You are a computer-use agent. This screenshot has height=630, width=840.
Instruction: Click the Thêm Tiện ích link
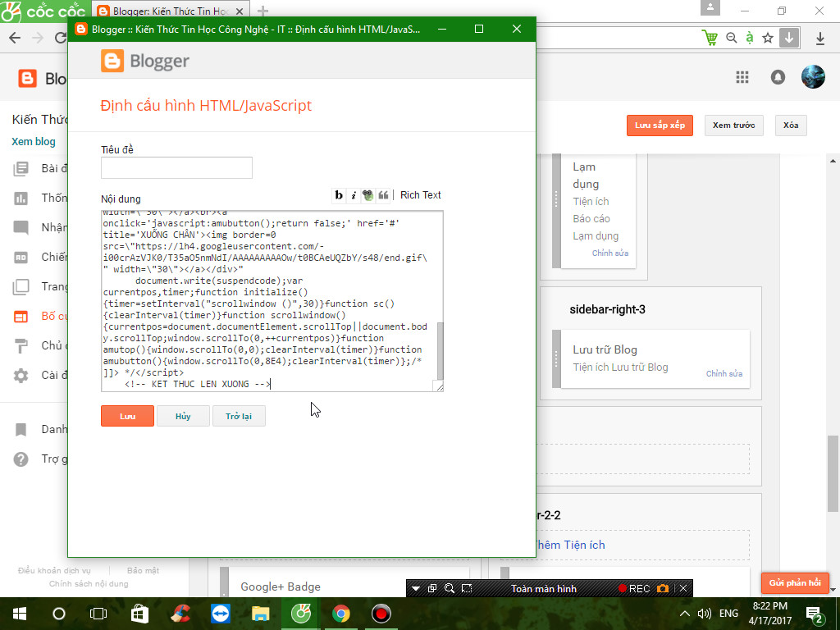pos(570,545)
